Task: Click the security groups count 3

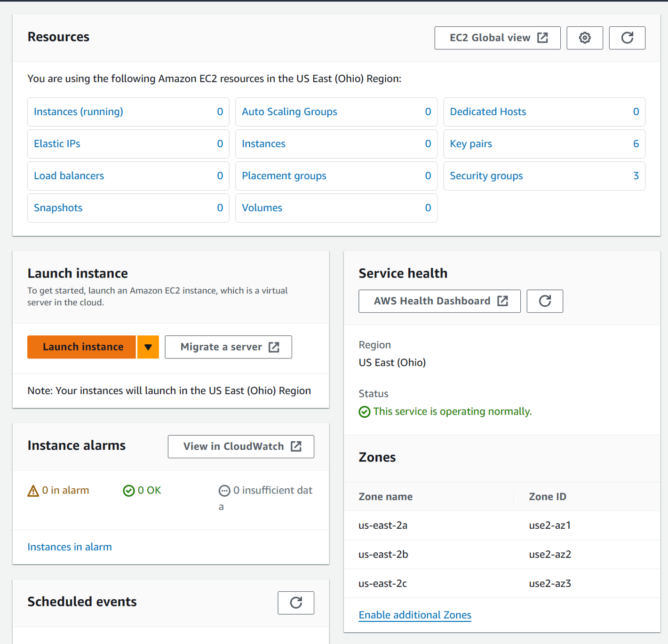Action: pos(636,176)
